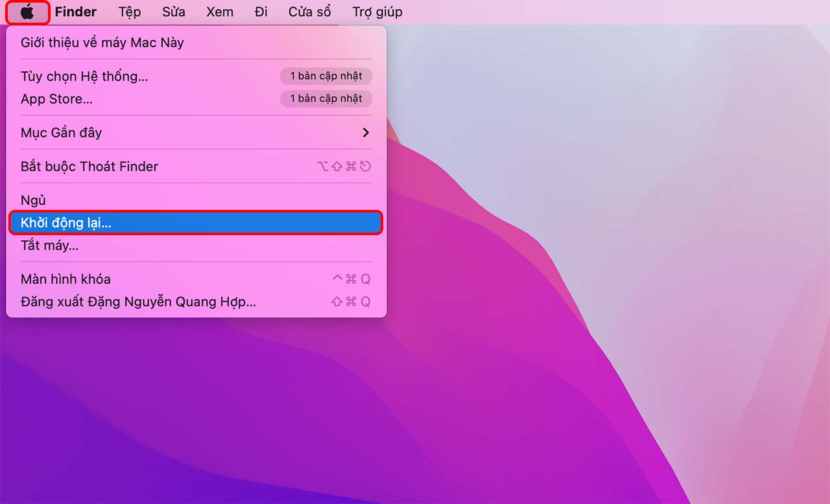Open "App Store..." from the Apple menu
This screenshot has height=504, width=830.
[57, 98]
